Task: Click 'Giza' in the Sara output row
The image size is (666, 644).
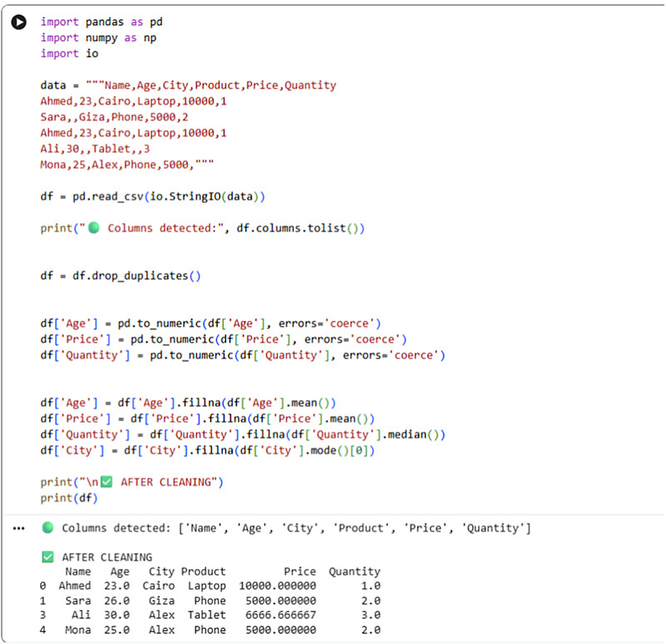Action: click(x=162, y=601)
